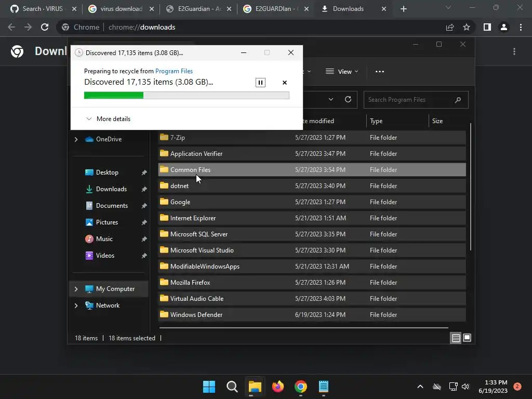The height and width of the screenshot is (399, 532).
Task: Reload the Chrome downloads page
Action: (x=45, y=27)
